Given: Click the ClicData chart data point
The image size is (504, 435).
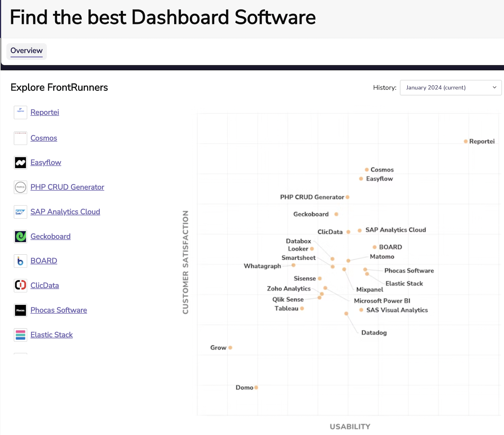Looking at the screenshot, I should (x=348, y=232).
